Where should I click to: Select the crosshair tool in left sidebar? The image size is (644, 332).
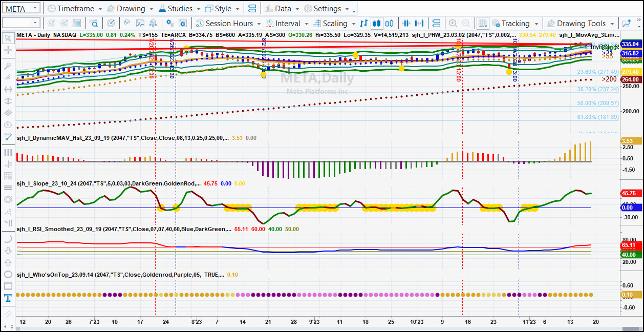point(8,50)
